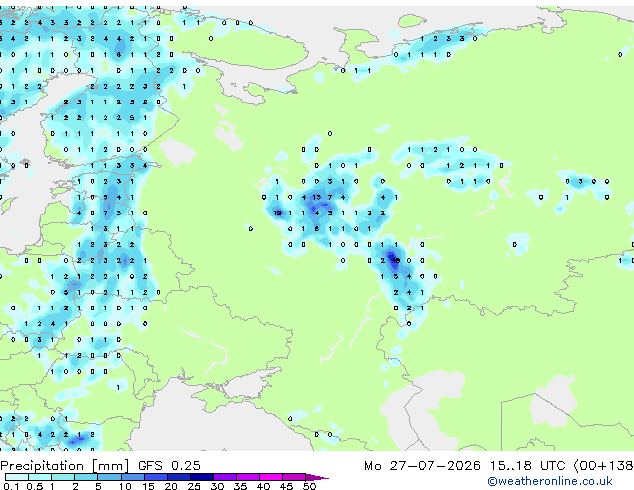Click the 0.1–0.5 mm legend color swatch

coord(17,477)
